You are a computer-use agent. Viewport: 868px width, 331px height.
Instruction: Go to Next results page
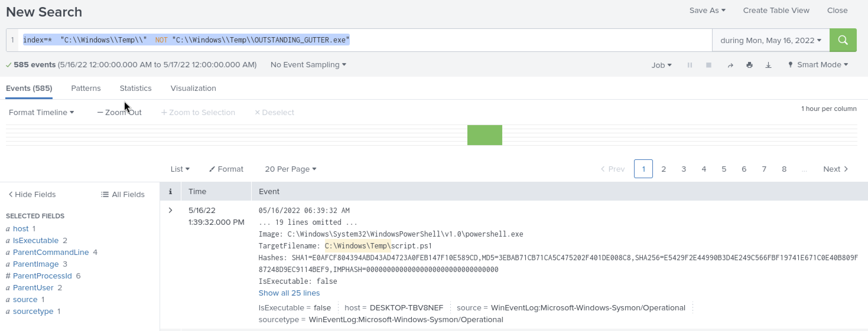(x=835, y=169)
